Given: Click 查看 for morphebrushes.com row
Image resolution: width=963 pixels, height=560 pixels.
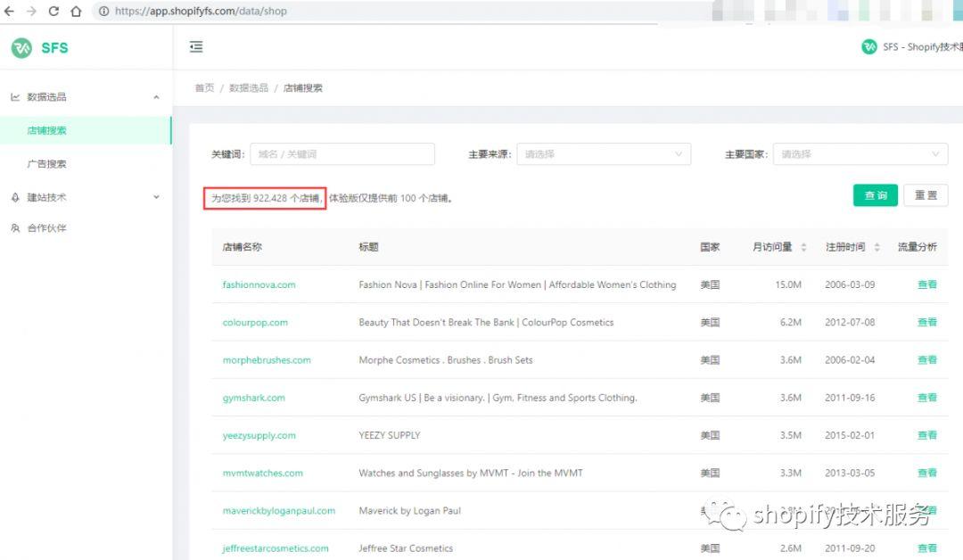Looking at the screenshot, I should pos(926,360).
